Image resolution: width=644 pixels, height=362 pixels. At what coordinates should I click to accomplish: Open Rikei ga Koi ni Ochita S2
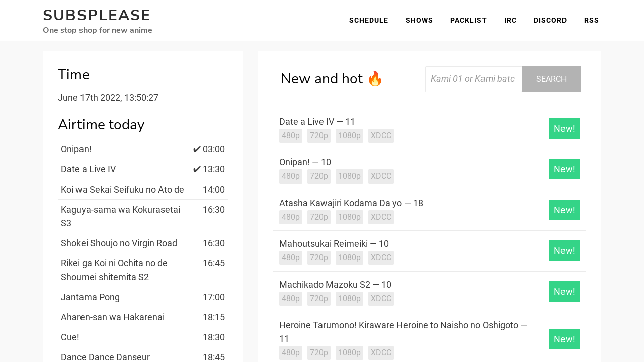(114, 270)
